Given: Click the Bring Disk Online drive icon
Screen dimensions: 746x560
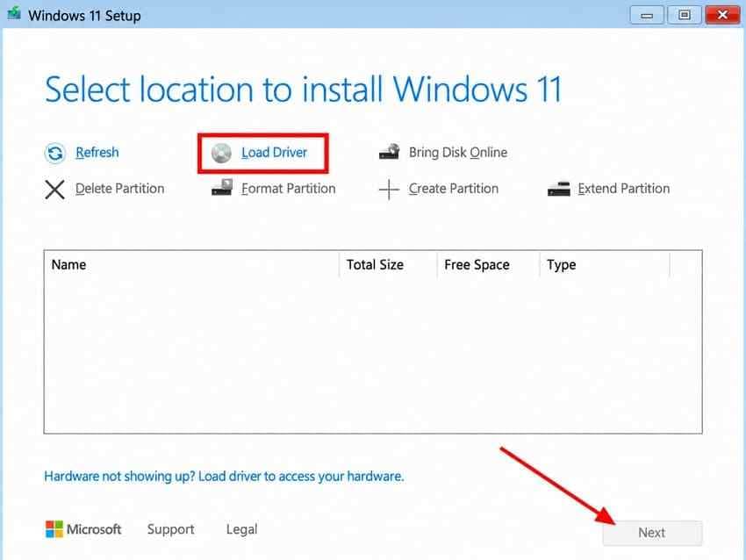Looking at the screenshot, I should tap(389, 152).
